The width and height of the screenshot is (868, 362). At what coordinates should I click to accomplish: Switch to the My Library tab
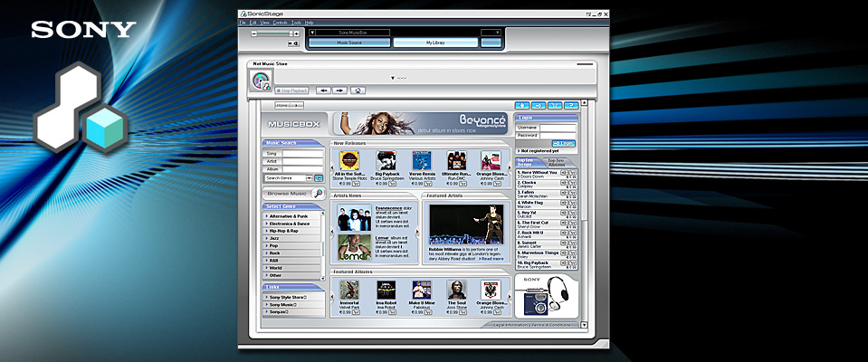pos(435,43)
